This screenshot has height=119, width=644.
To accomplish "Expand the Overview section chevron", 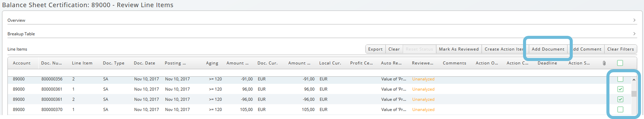I will pyautogui.click(x=634, y=20).
